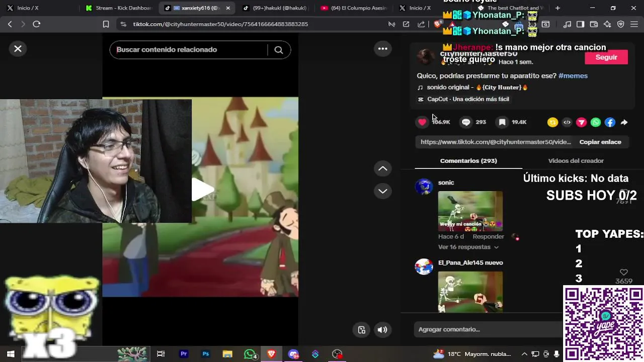Open comments via speech bubble icon
This screenshot has width=644, height=362.
pos(466,122)
